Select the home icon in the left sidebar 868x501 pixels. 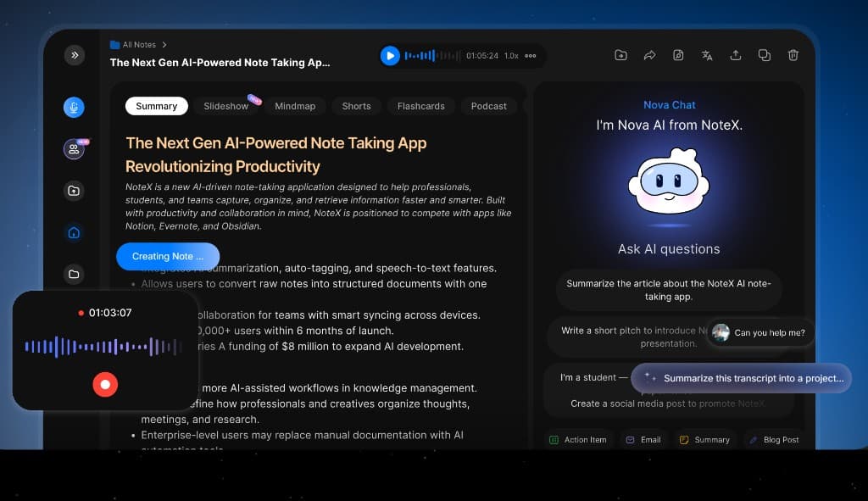74,232
